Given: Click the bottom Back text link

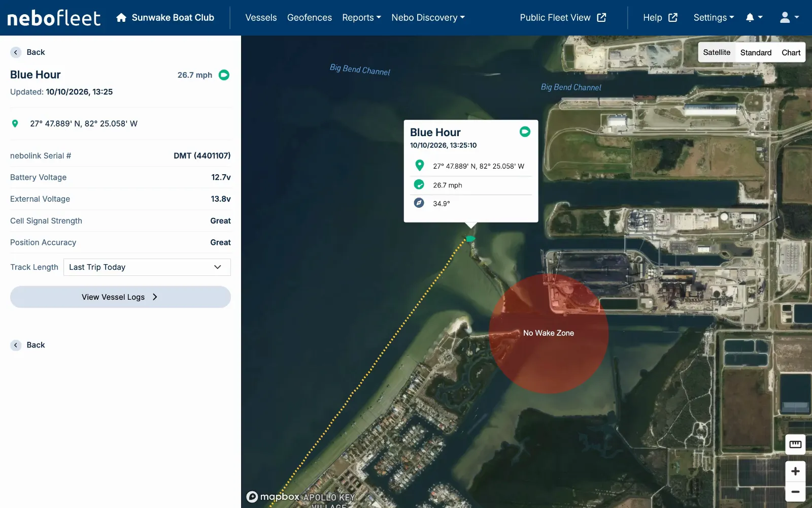Looking at the screenshot, I should coord(36,345).
